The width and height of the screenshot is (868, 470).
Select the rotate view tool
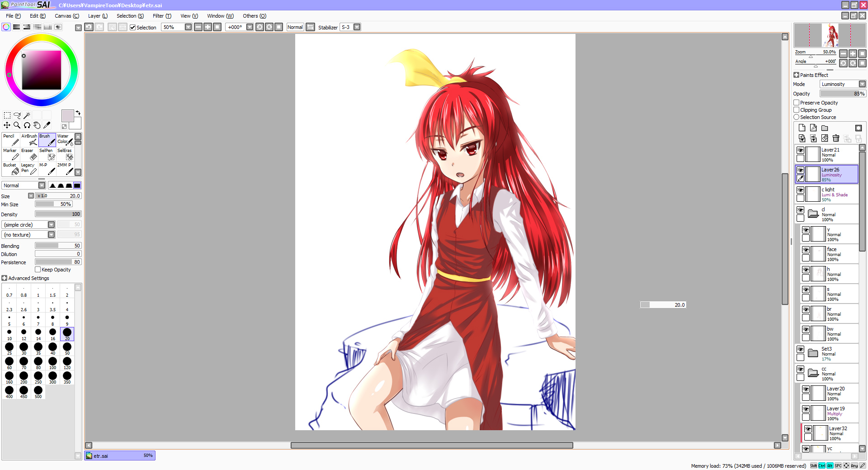pyautogui.click(x=27, y=125)
